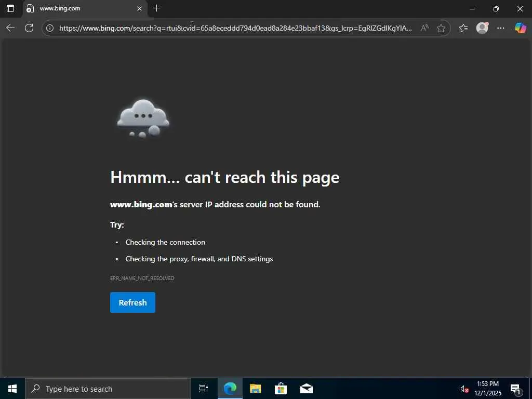Image resolution: width=532 pixels, height=399 pixels.
Task: Click the Edge icon in taskbar
Action: (x=230, y=389)
